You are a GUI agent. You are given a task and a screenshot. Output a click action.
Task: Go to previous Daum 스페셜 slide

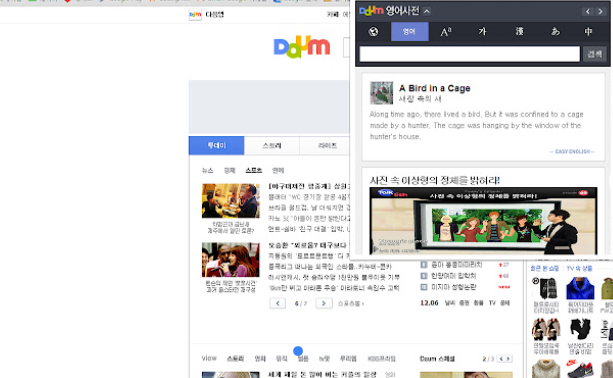[x=501, y=358]
